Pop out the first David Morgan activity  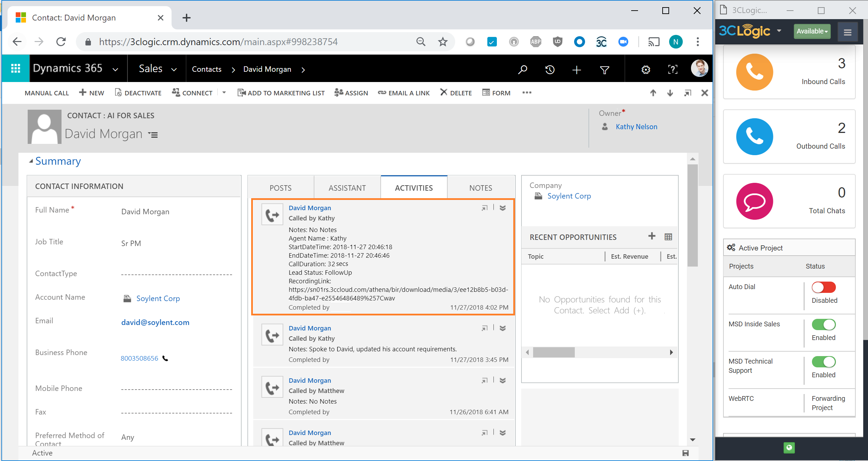coord(485,208)
